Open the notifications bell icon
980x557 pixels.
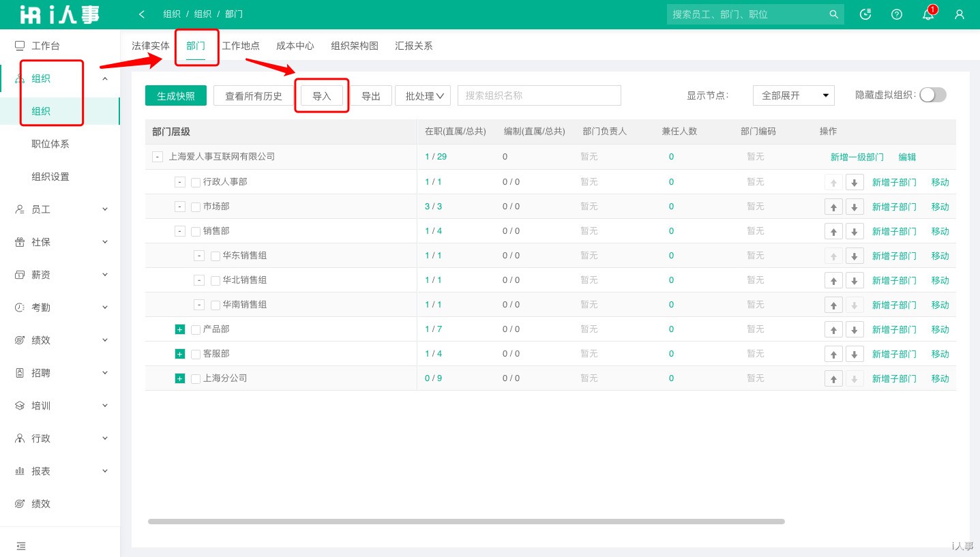pos(927,14)
